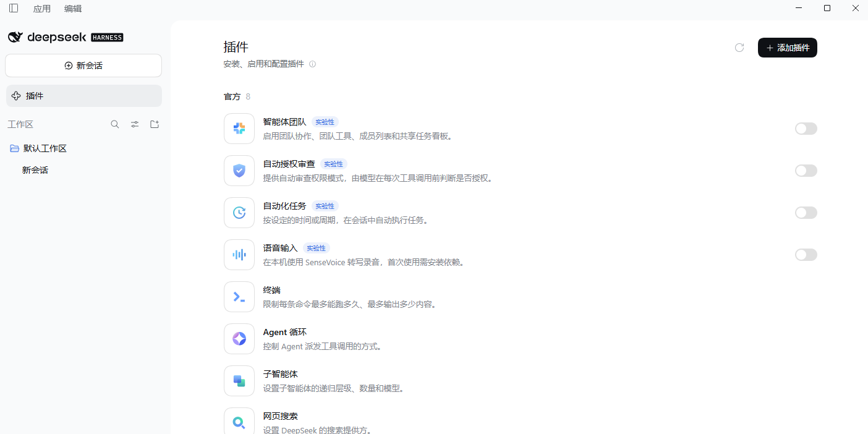Open the 应用 menu
This screenshot has width=868, height=434.
coord(42,9)
